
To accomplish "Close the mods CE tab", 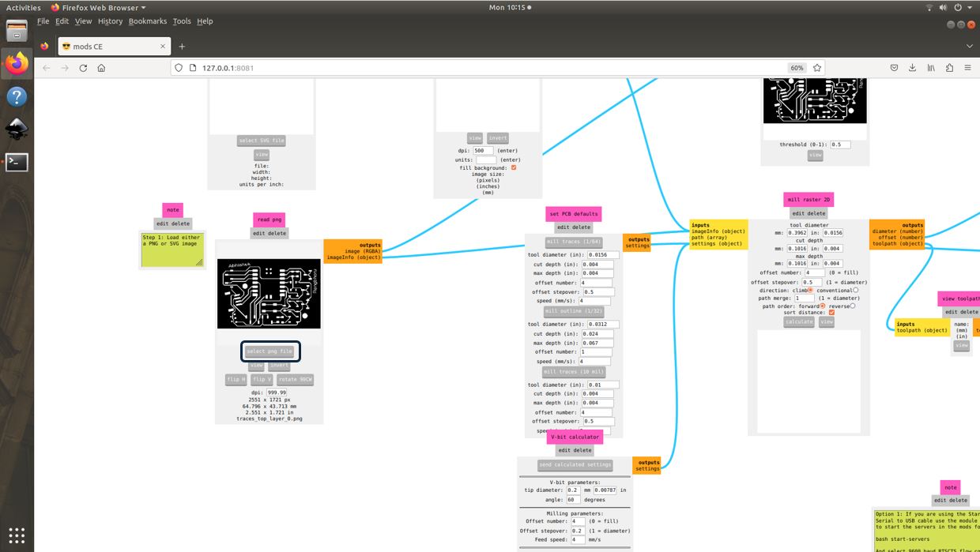I will point(163,47).
